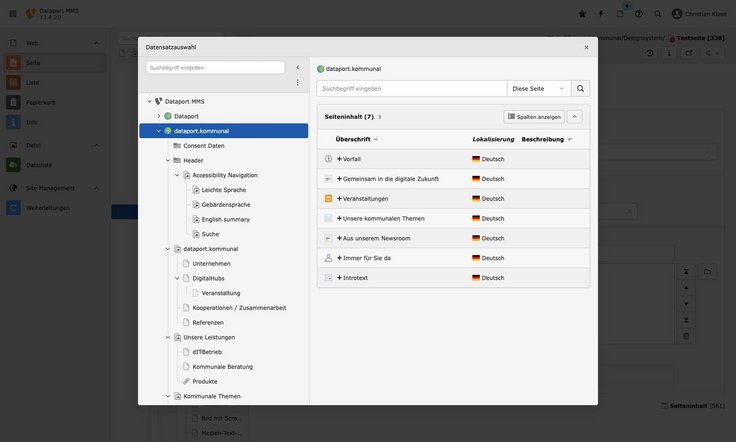Click the person icon beside Immer für Sie da

point(328,257)
